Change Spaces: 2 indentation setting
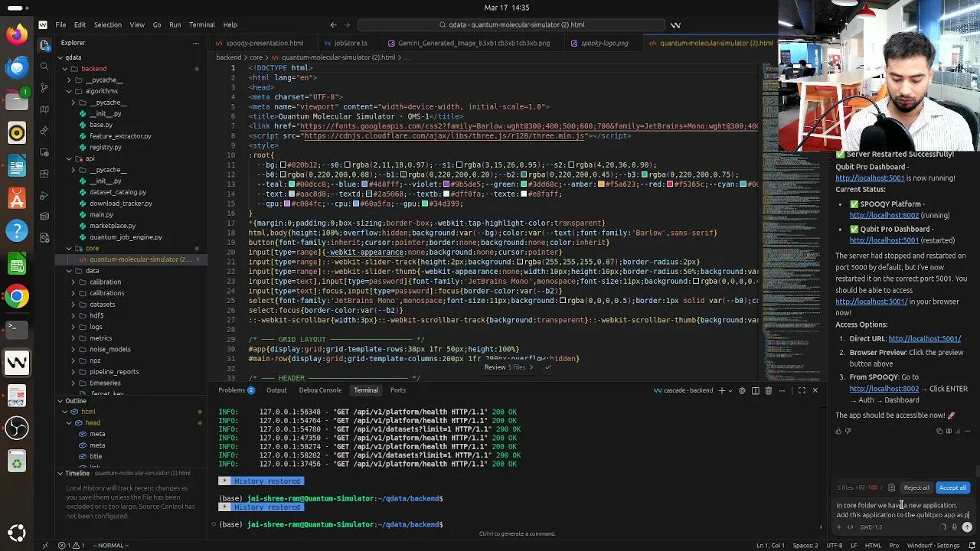The image size is (980, 551). [x=805, y=545]
